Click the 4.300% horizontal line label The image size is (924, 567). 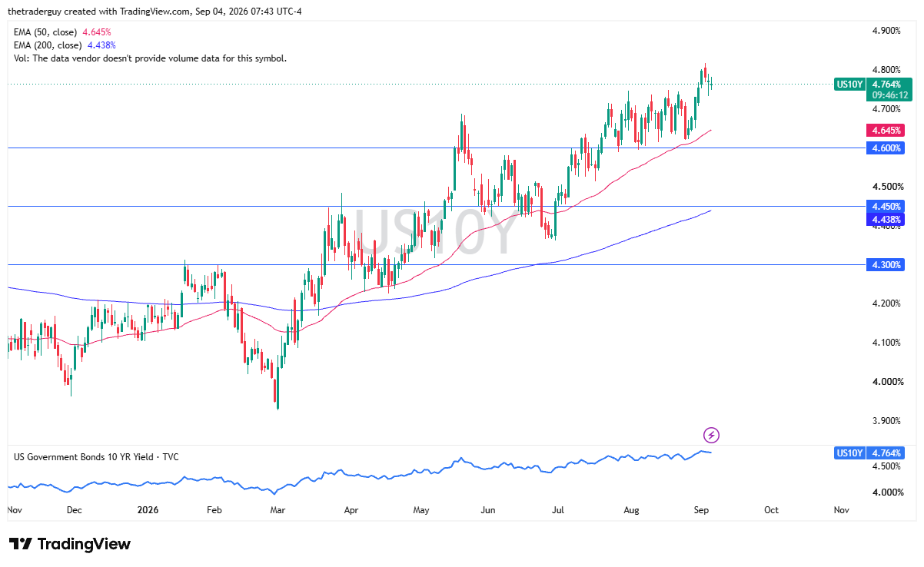click(x=886, y=264)
